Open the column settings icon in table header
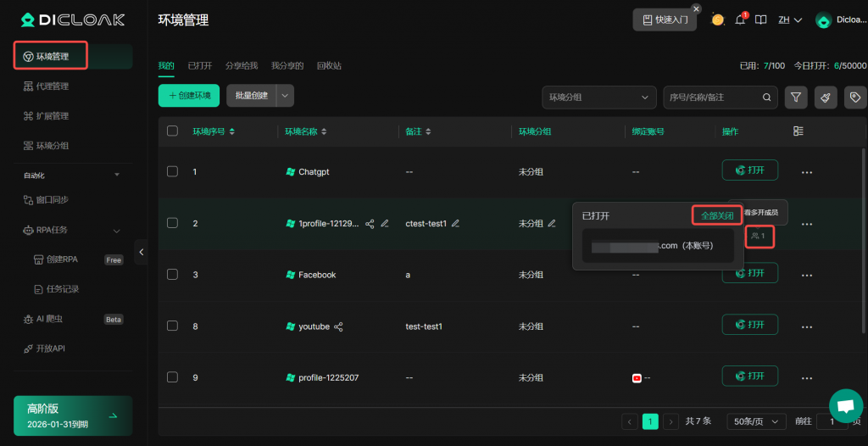 (798, 131)
